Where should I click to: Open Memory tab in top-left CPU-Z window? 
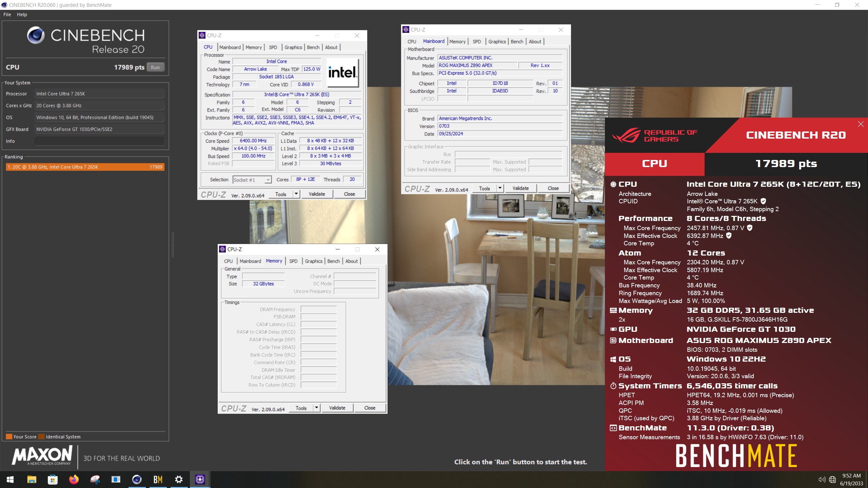[x=254, y=47]
